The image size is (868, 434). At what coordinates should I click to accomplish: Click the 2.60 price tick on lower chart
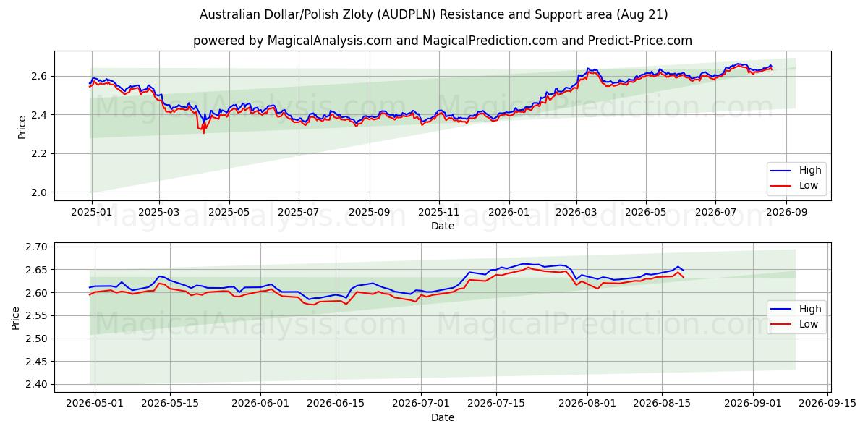(38, 293)
